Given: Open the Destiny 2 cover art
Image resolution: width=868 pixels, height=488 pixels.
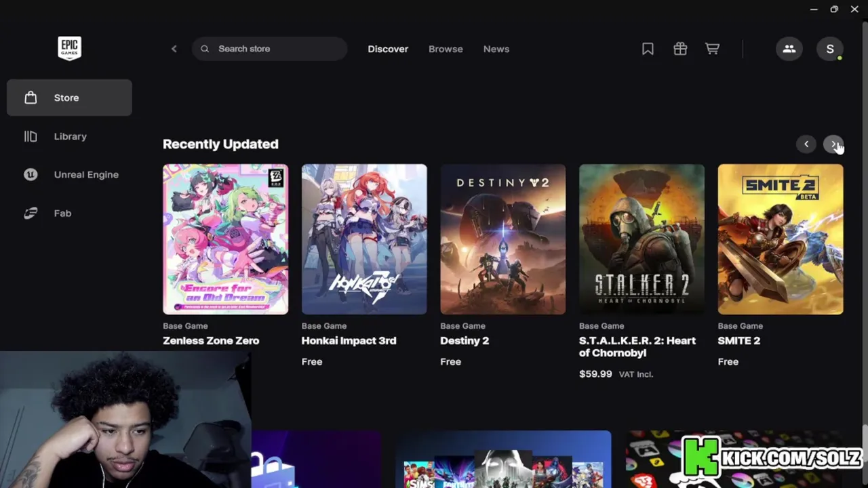Looking at the screenshot, I should pos(502,239).
